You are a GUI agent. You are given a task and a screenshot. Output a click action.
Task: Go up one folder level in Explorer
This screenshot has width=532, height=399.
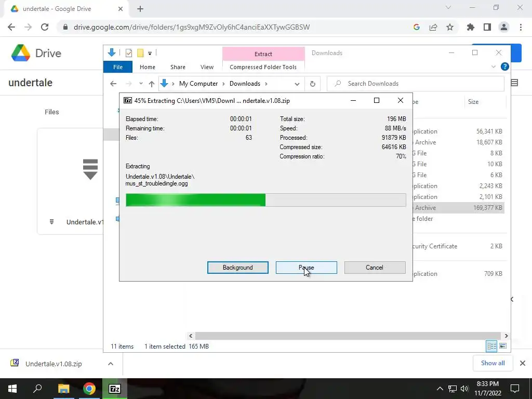[151, 84]
